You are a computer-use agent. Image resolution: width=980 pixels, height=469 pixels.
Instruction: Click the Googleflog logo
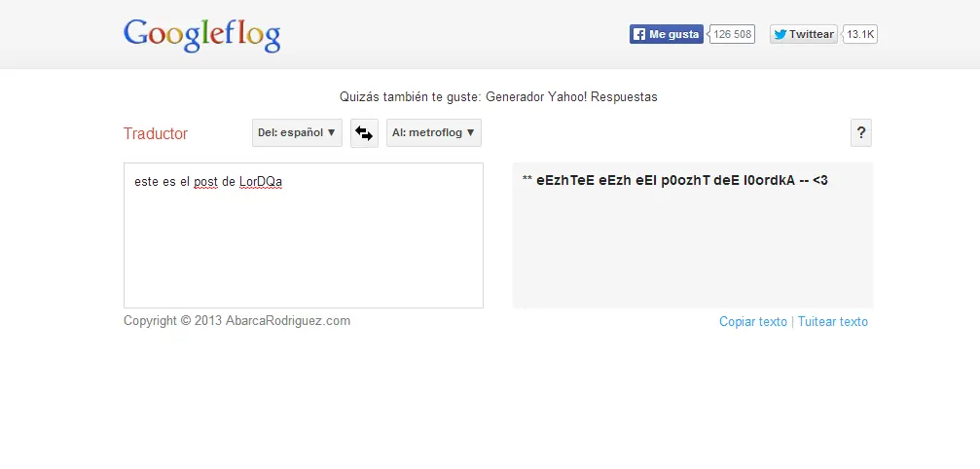click(x=201, y=36)
